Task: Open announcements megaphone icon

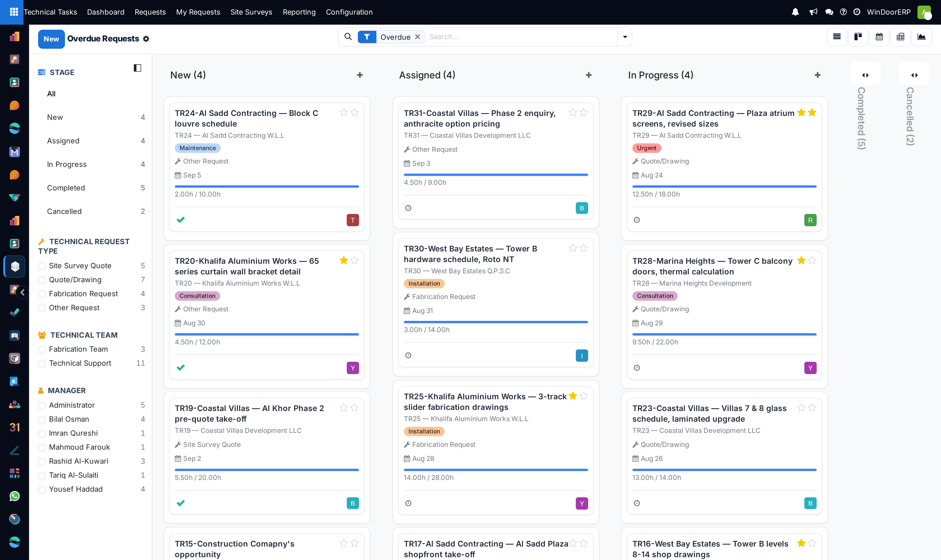Action: click(813, 12)
